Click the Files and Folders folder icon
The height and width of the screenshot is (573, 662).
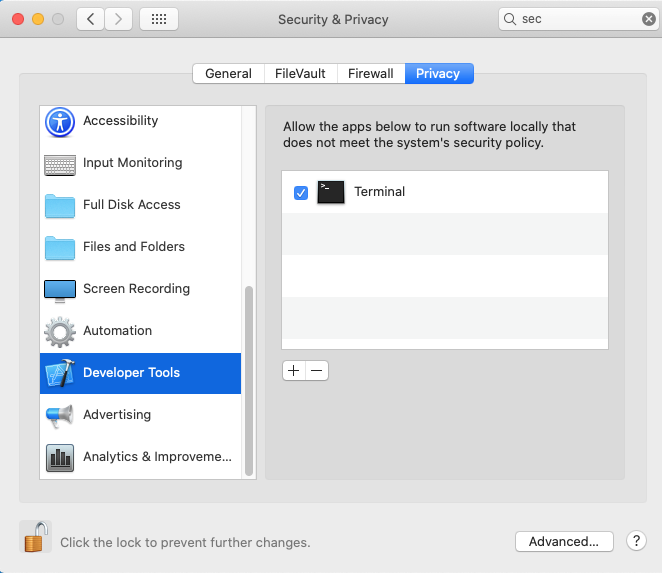point(60,248)
